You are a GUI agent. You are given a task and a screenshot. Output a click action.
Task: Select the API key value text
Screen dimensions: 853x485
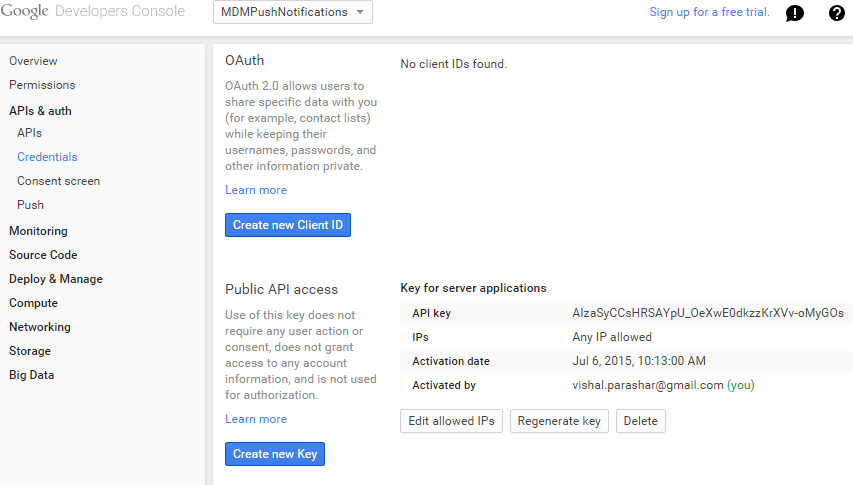click(x=708, y=313)
